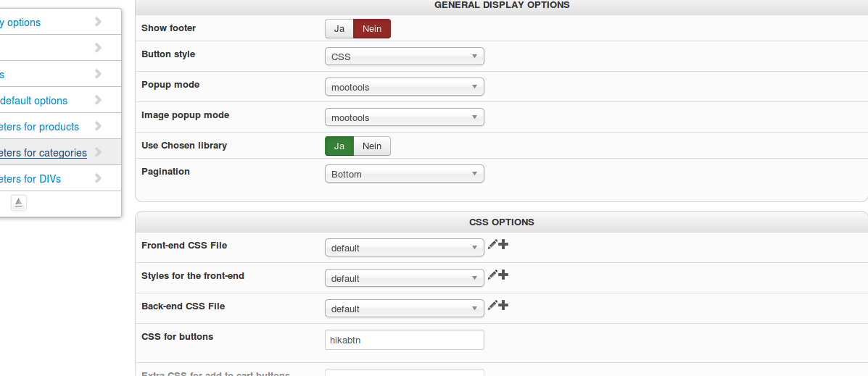The image size is (868, 376).
Task: Click the scroll-to-top arrow icon in the sidebar
Action: click(19, 203)
